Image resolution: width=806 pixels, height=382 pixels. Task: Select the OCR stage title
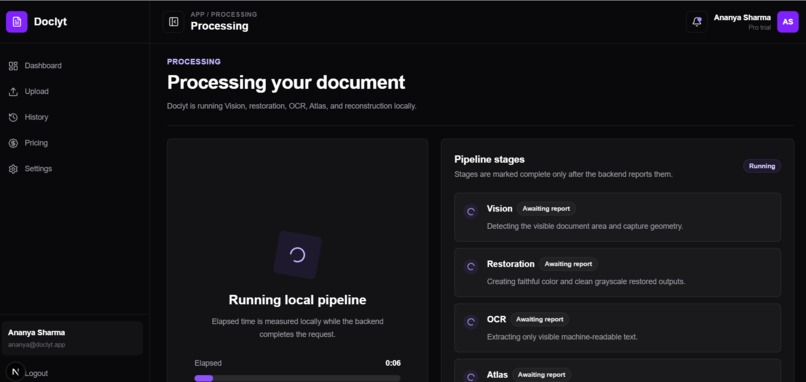click(496, 319)
